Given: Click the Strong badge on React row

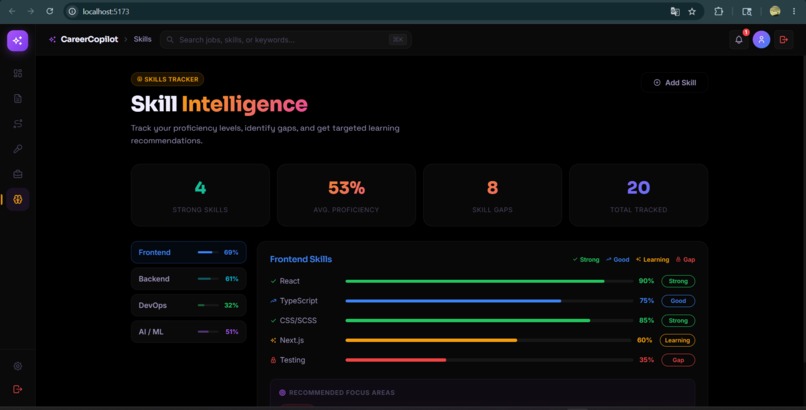Looking at the screenshot, I should tap(678, 281).
